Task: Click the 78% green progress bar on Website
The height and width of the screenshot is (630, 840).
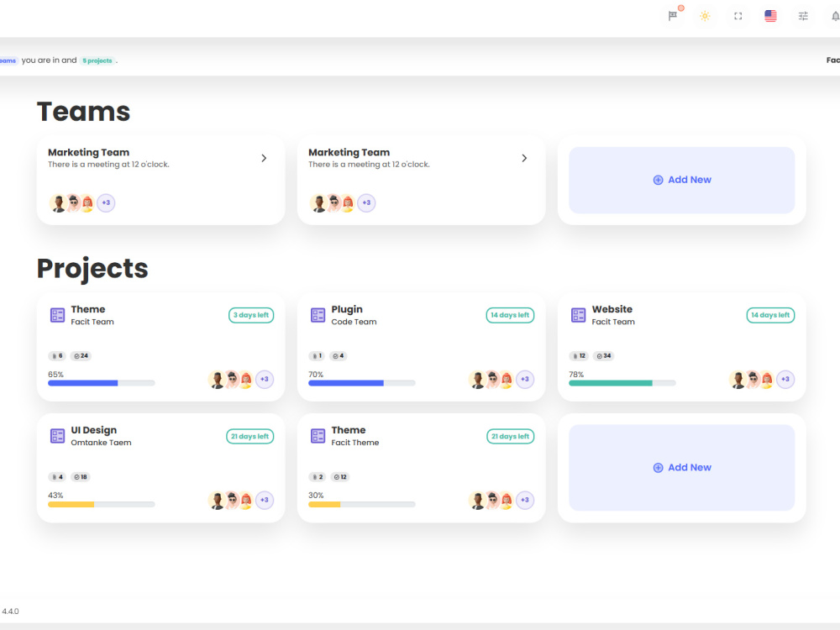Action: 622,383
